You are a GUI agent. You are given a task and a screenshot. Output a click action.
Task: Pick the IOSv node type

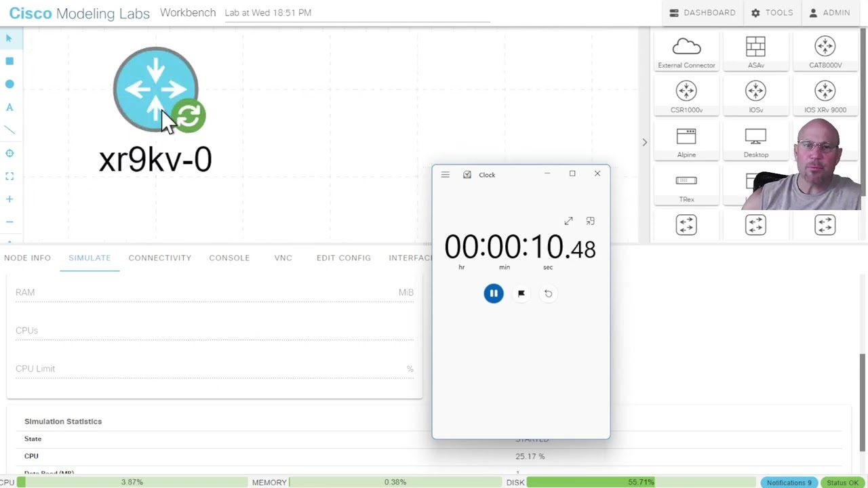click(755, 97)
